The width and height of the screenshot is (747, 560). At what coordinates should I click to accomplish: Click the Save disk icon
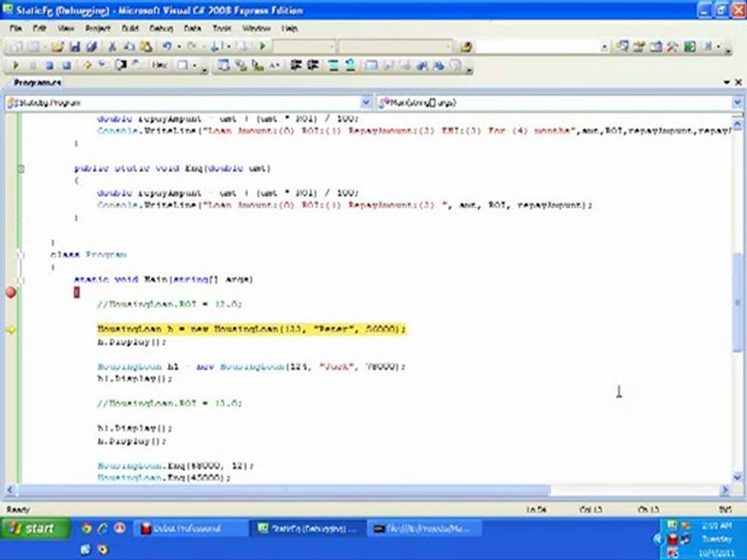pyautogui.click(x=75, y=46)
